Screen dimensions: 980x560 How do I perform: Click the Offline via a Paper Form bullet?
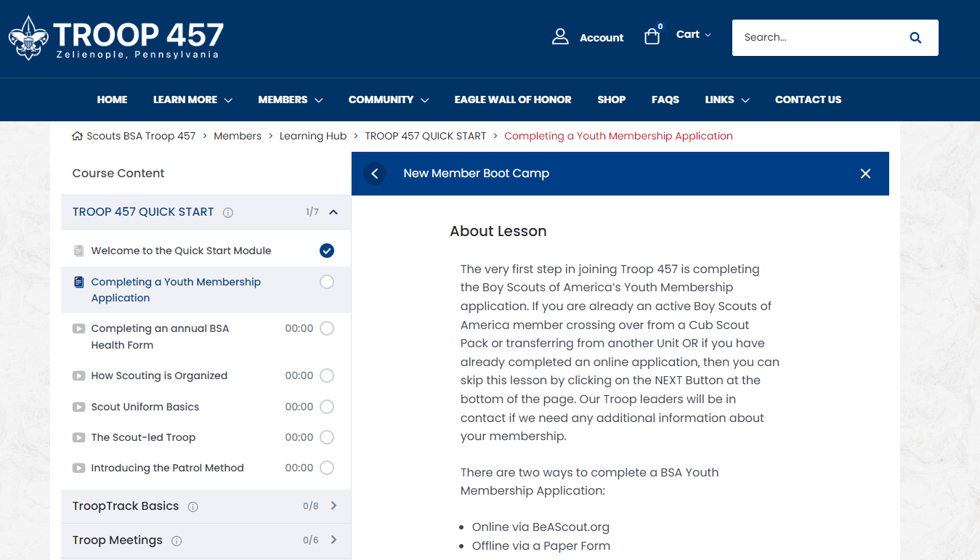[541, 545]
